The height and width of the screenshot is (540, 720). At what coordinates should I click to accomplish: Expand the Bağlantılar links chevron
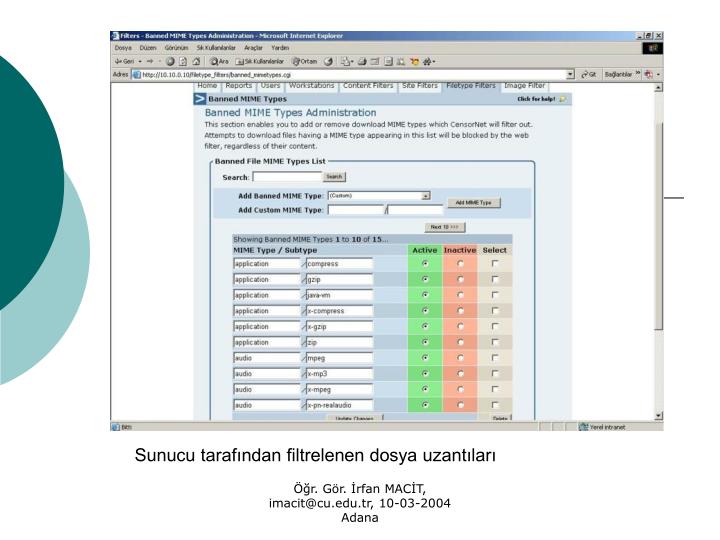click(x=638, y=73)
